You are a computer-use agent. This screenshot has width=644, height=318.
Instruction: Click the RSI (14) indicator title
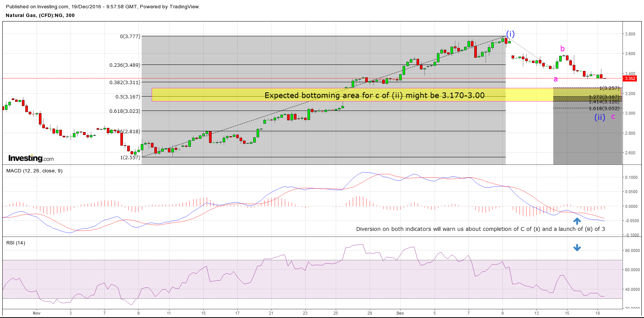coord(16,243)
